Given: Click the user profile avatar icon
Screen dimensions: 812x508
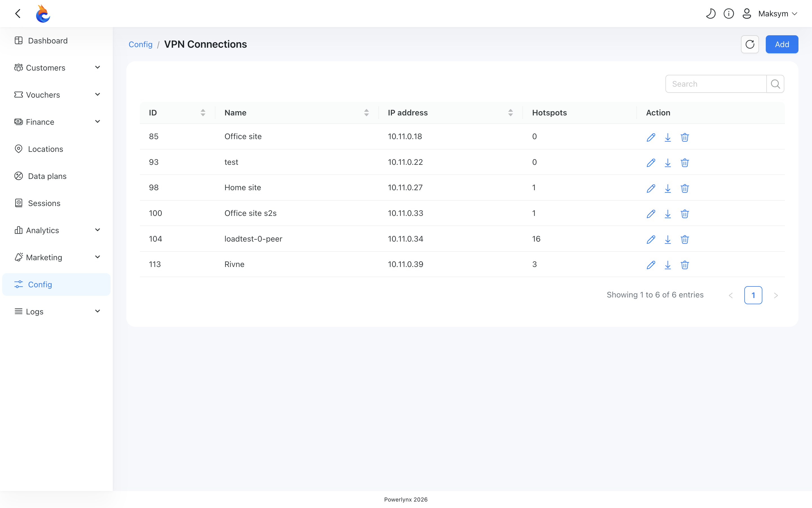Looking at the screenshot, I should point(747,14).
